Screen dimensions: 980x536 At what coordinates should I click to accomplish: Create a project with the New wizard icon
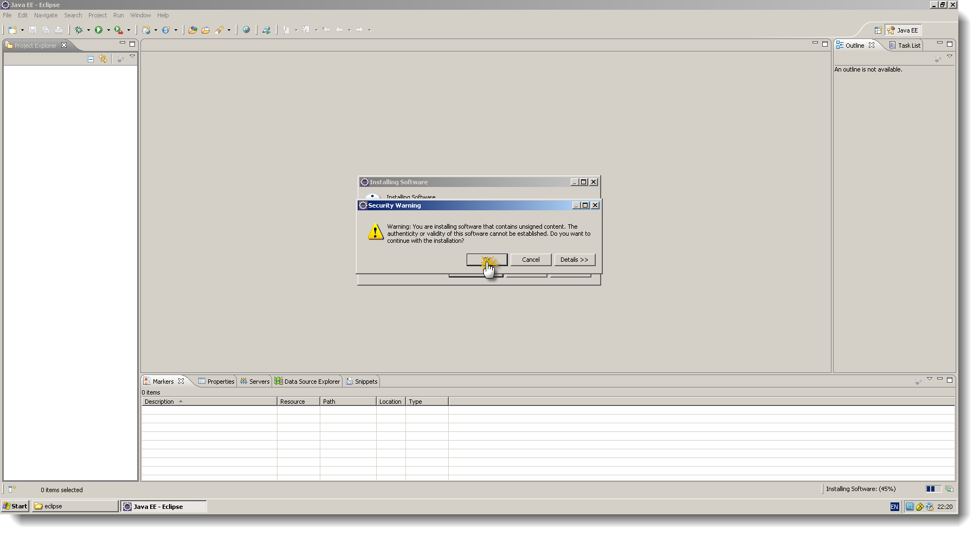tap(11, 30)
